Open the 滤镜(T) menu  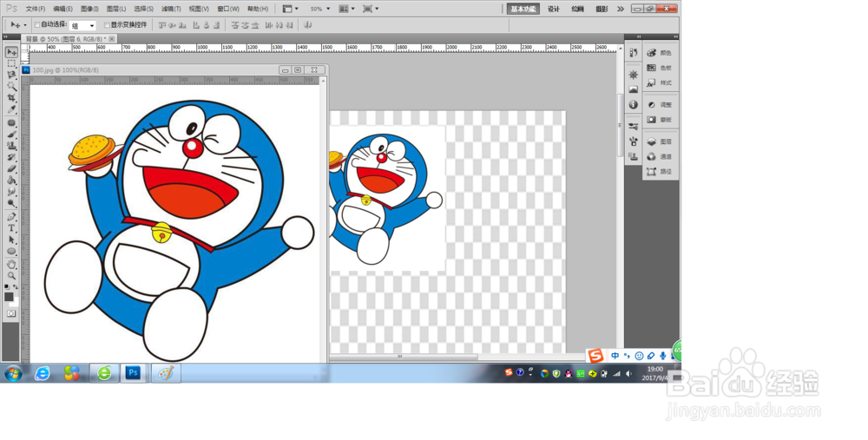tap(171, 9)
